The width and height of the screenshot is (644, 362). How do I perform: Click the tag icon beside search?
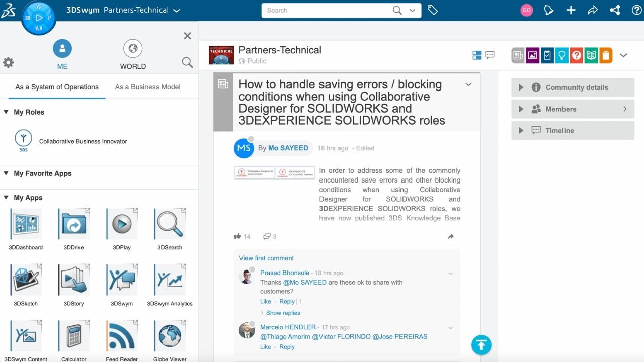432,10
